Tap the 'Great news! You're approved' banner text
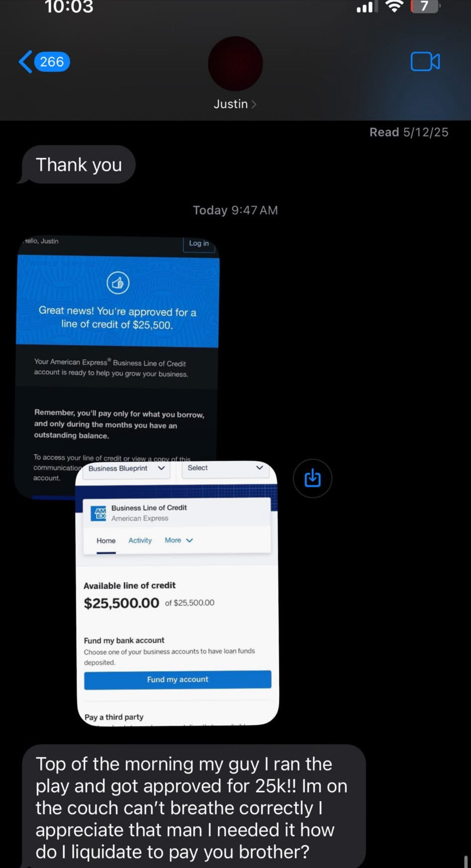 [117, 318]
